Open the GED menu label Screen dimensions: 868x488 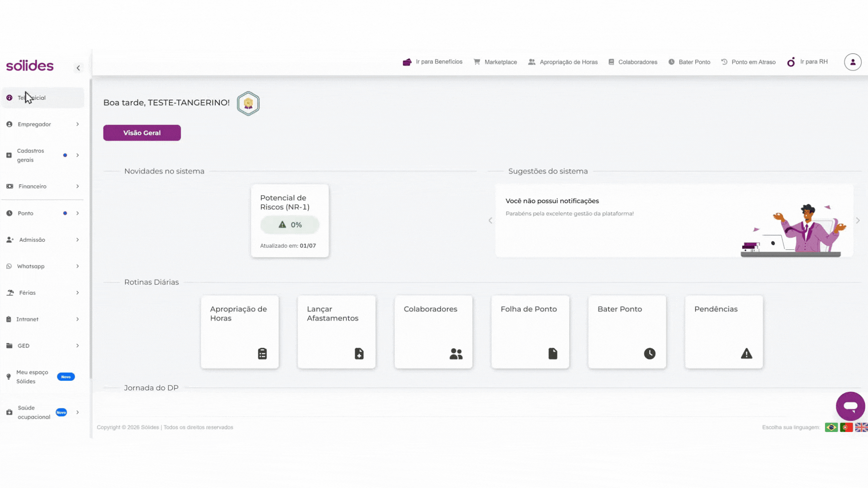coord(24,346)
